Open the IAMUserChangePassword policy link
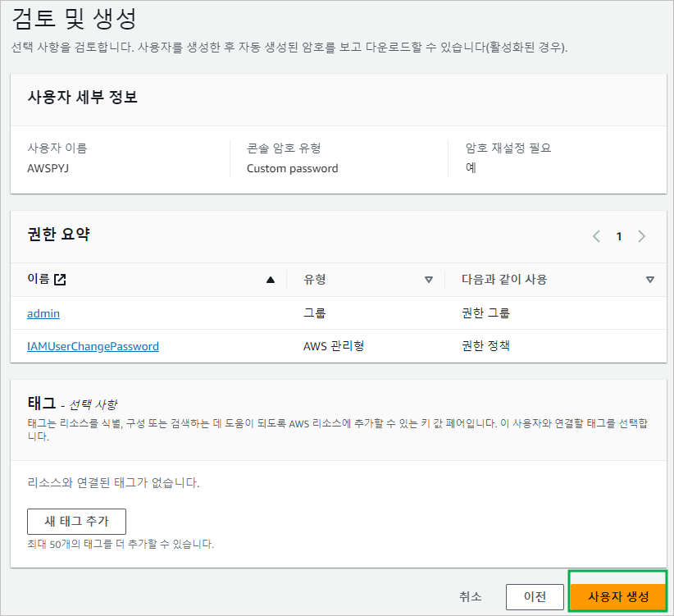674x616 pixels. (x=93, y=346)
